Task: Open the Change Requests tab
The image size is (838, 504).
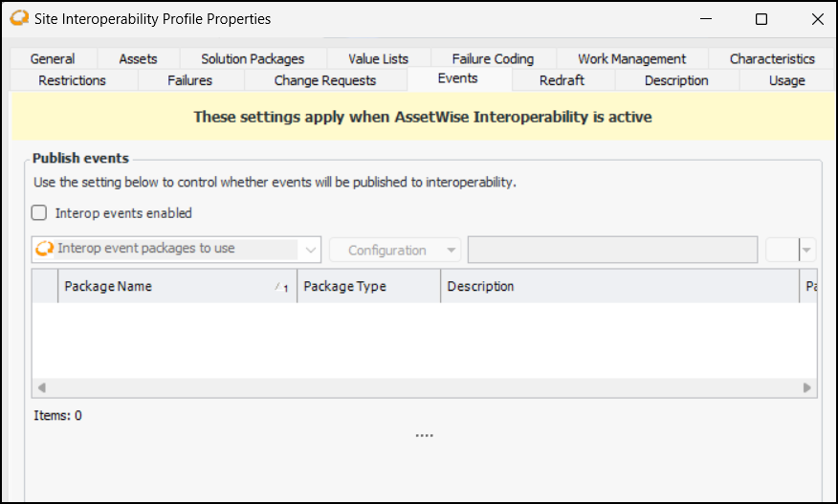Action: (325, 80)
